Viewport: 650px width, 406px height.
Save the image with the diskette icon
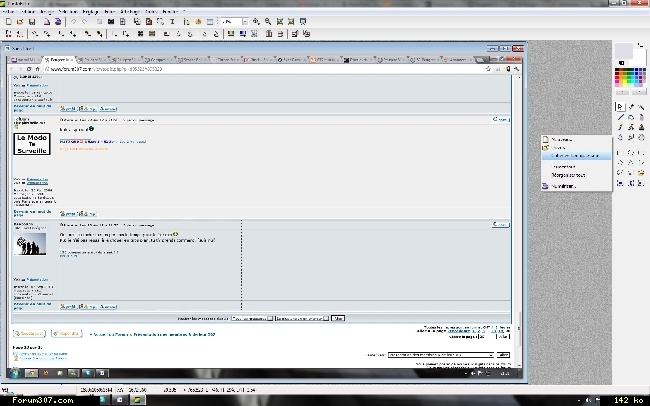click(32, 21)
